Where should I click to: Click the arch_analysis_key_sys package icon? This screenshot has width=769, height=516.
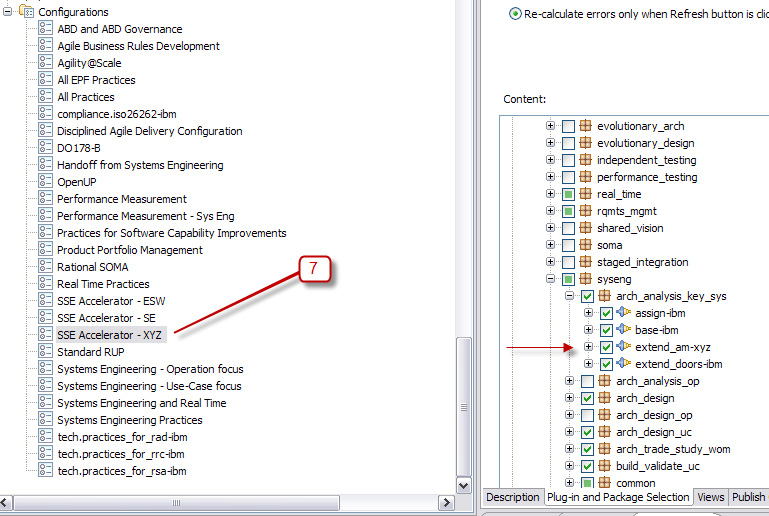tap(604, 296)
